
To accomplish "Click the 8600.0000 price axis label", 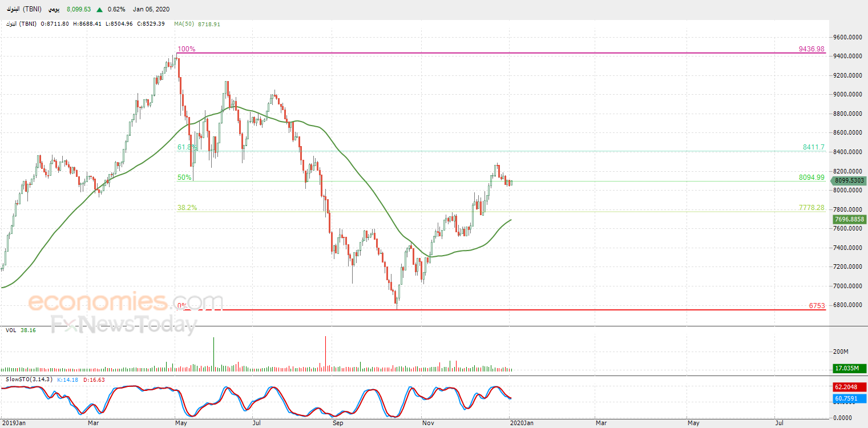I will 849,133.
